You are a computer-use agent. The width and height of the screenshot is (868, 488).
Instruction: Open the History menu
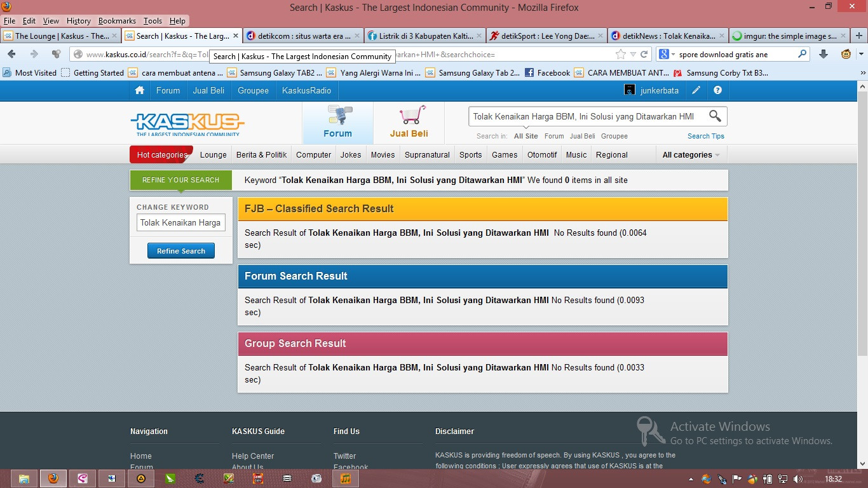79,21
